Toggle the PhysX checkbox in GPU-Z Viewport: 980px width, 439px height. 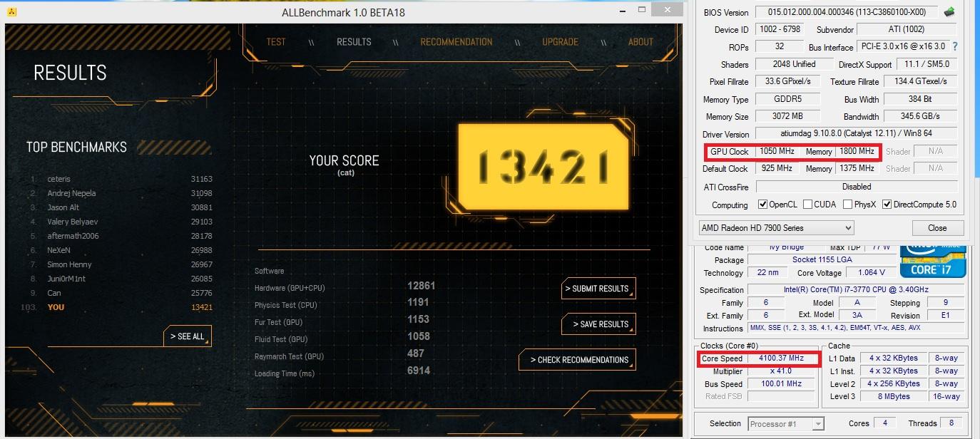(x=847, y=205)
